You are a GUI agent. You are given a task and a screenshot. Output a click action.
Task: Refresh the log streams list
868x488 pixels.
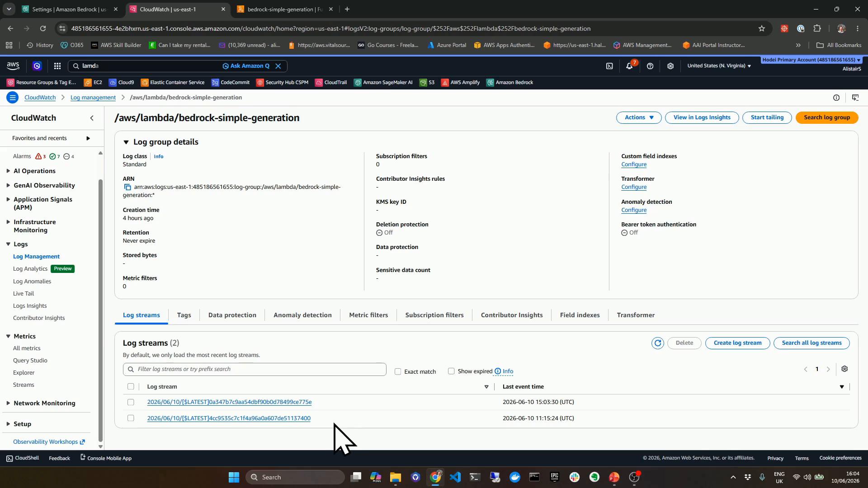658,343
